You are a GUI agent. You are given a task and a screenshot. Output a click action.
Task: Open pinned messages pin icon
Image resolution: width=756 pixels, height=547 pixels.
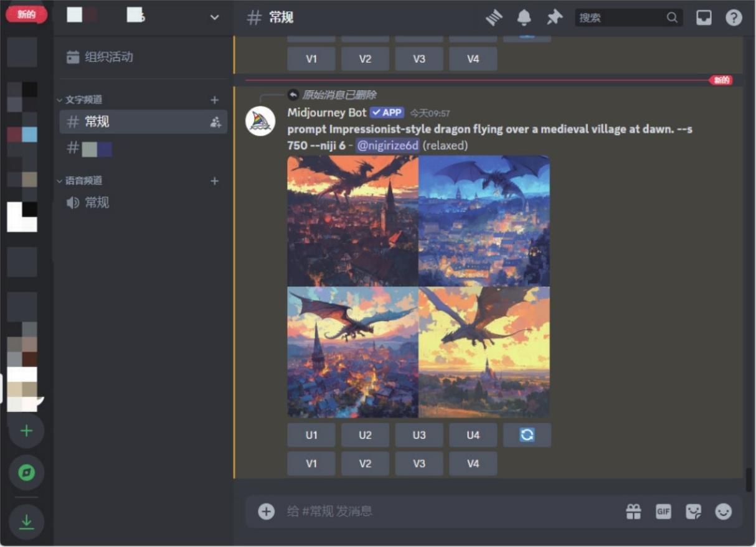(x=554, y=17)
